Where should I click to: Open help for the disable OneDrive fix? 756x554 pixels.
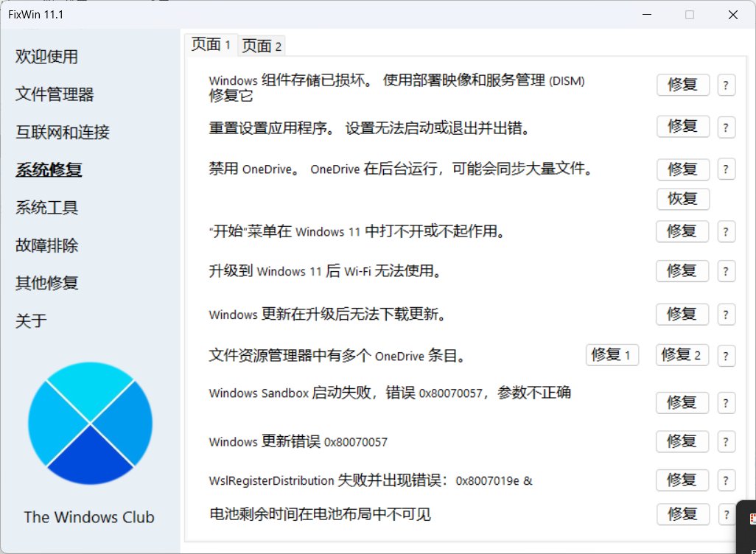tap(726, 169)
